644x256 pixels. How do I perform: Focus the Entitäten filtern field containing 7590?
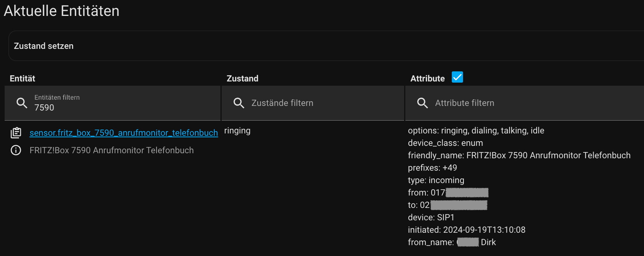pos(116,107)
